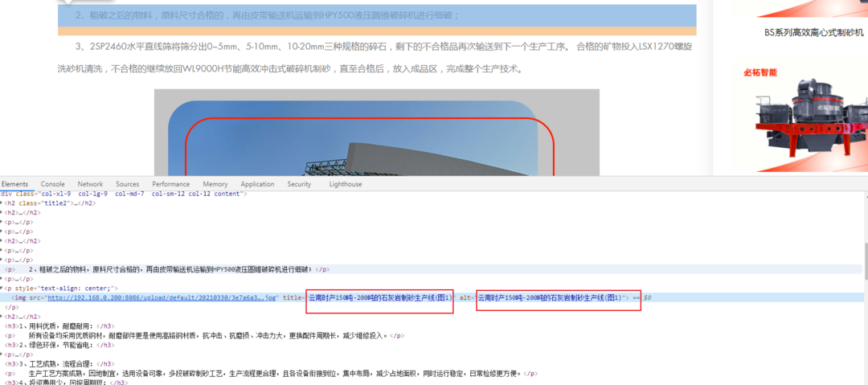
Task: Click the img src URL link
Action: coord(162,297)
